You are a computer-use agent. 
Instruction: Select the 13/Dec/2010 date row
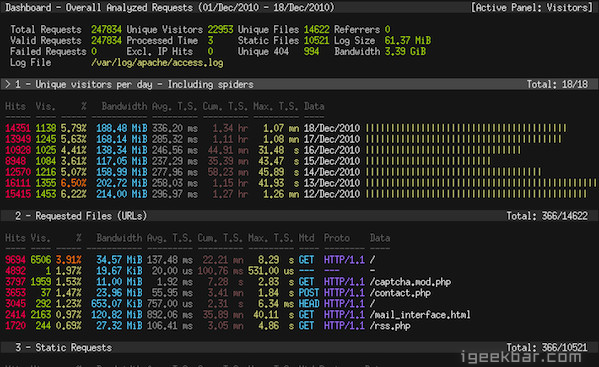click(x=301, y=183)
